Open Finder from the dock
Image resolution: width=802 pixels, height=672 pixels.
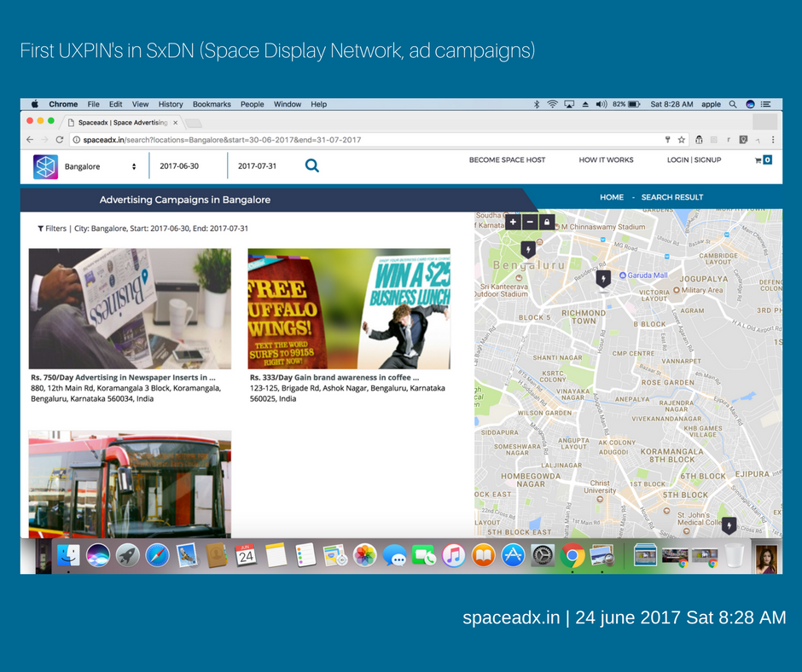[68, 555]
